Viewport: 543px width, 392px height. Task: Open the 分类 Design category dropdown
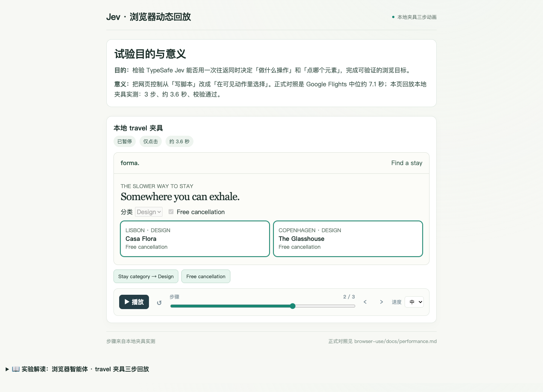point(149,212)
